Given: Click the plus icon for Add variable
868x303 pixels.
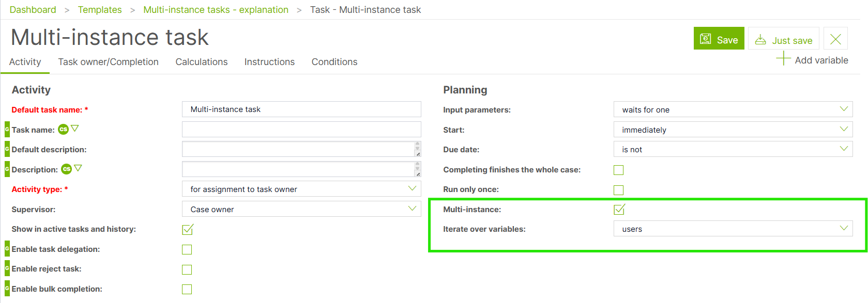Looking at the screenshot, I should [x=783, y=59].
